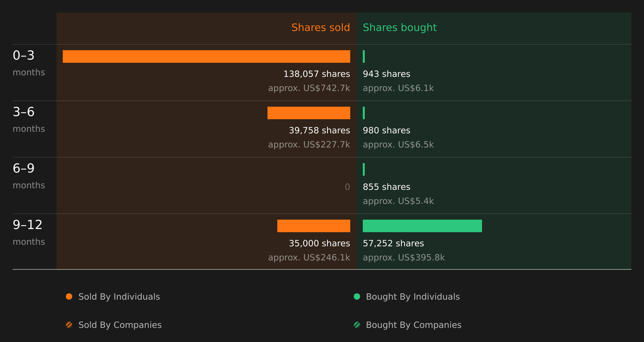Image resolution: width=644 pixels, height=342 pixels.
Task: Click the 6–9 months green bought bar
Action: click(x=364, y=169)
